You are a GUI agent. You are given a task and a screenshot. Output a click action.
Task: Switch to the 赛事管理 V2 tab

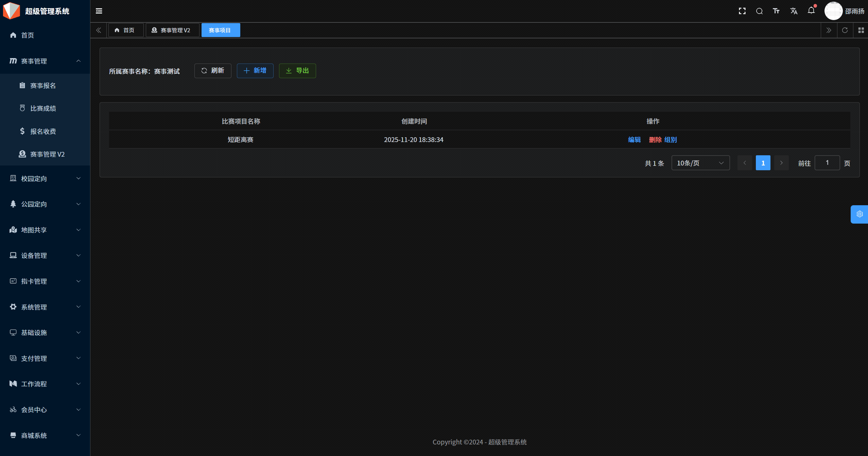pos(172,30)
